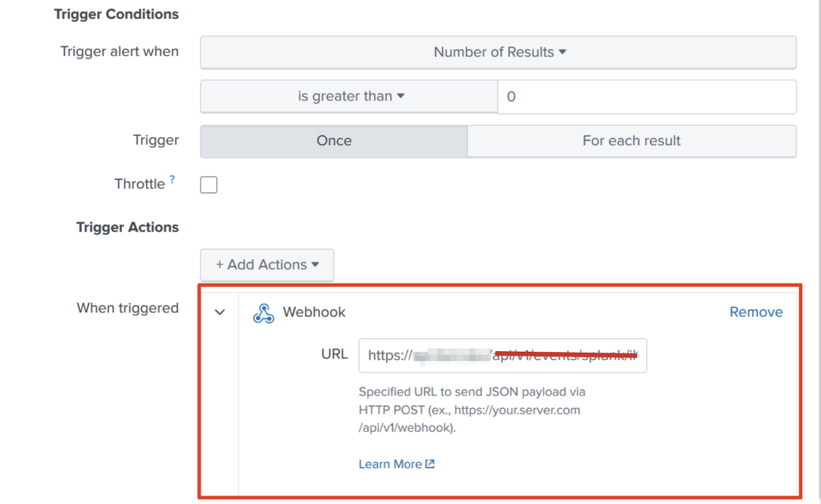Click the Trigger Actions heading
The image size is (821, 504).
click(127, 227)
